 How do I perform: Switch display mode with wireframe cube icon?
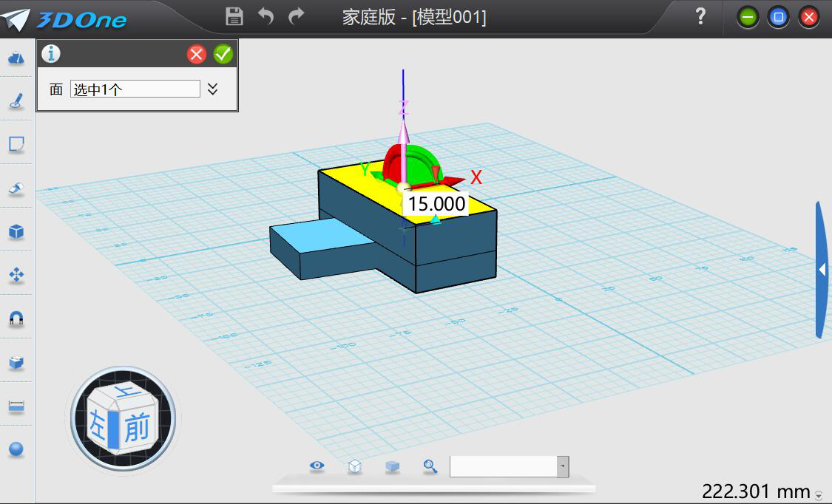pos(354,466)
